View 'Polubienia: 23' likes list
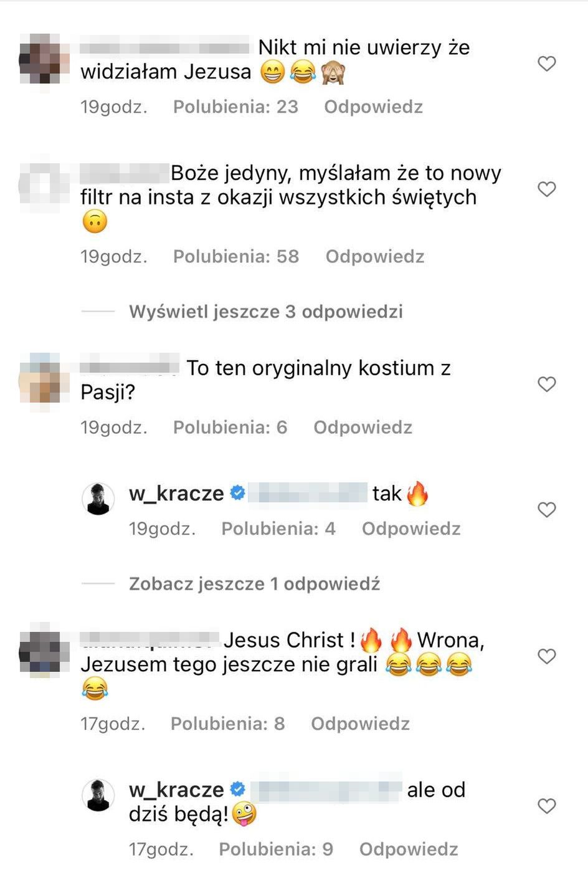588x870 pixels. coord(235,107)
